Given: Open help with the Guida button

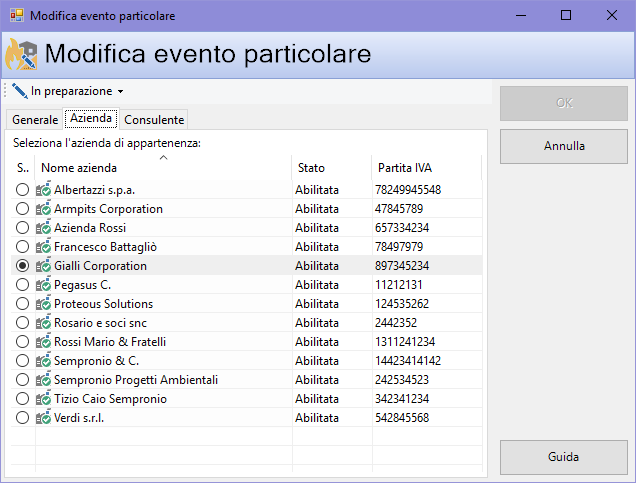Looking at the screenshot, I should 564,457.
